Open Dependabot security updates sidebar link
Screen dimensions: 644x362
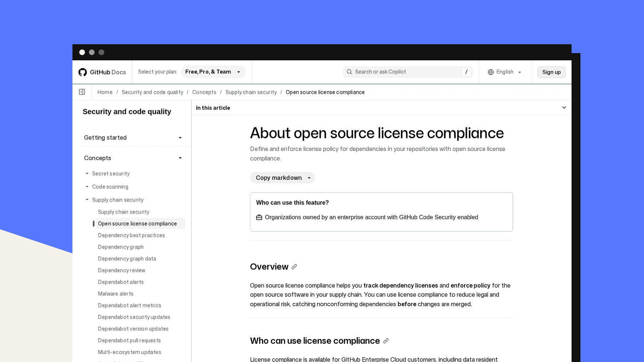(134, 317)
